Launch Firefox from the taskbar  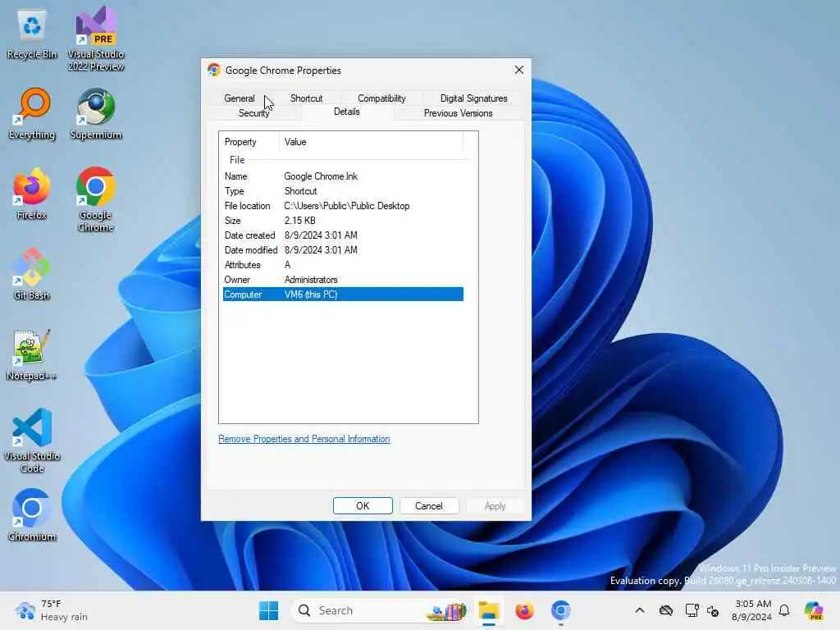pos(524,610)
